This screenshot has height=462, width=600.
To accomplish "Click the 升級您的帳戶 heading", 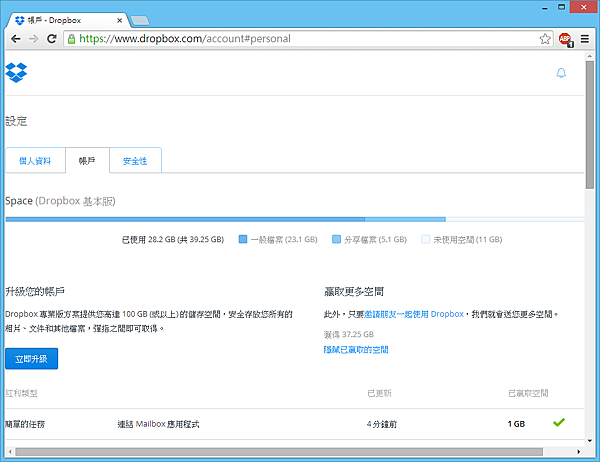I will pos(35,292).
